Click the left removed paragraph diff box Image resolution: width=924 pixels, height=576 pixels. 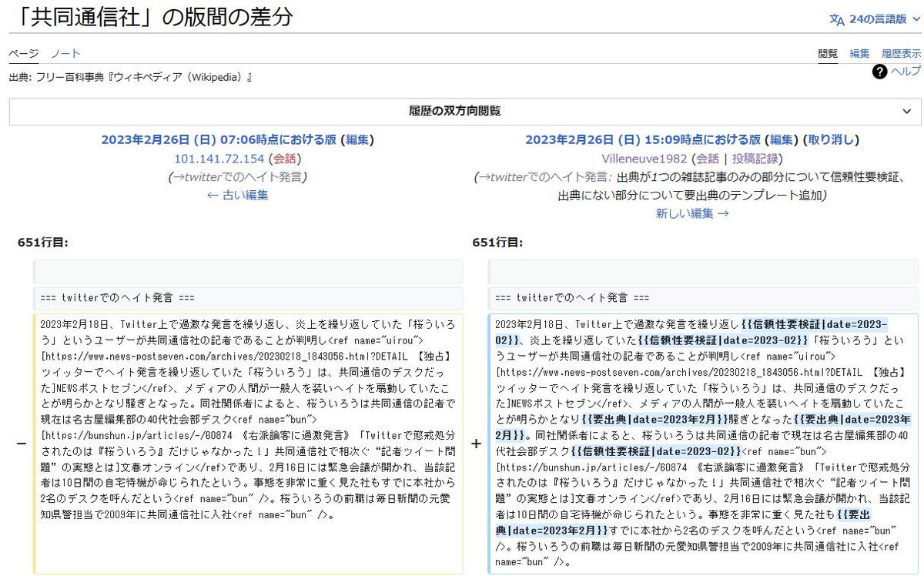tap(248, 444)
